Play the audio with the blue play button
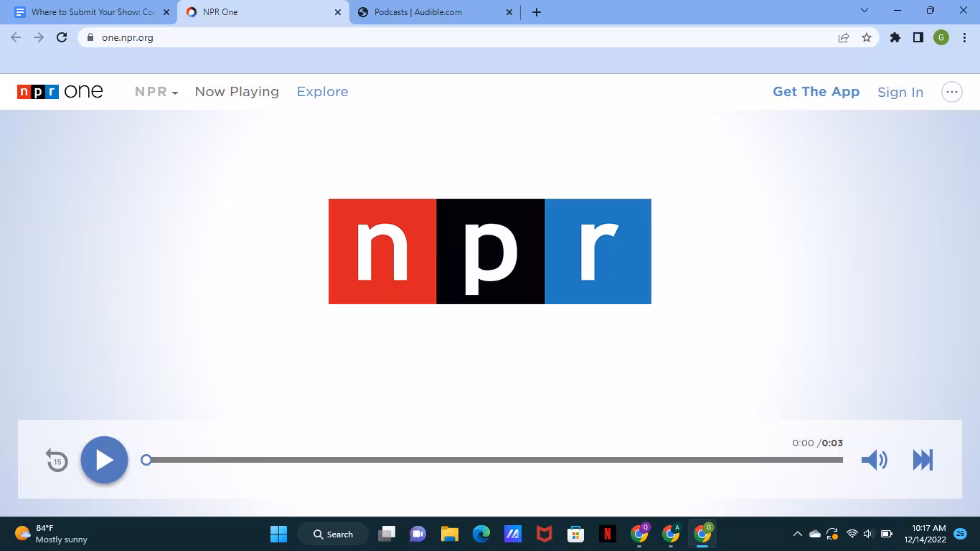The width and height of the screenshot is (980, 551). click(x=104, y=460)
